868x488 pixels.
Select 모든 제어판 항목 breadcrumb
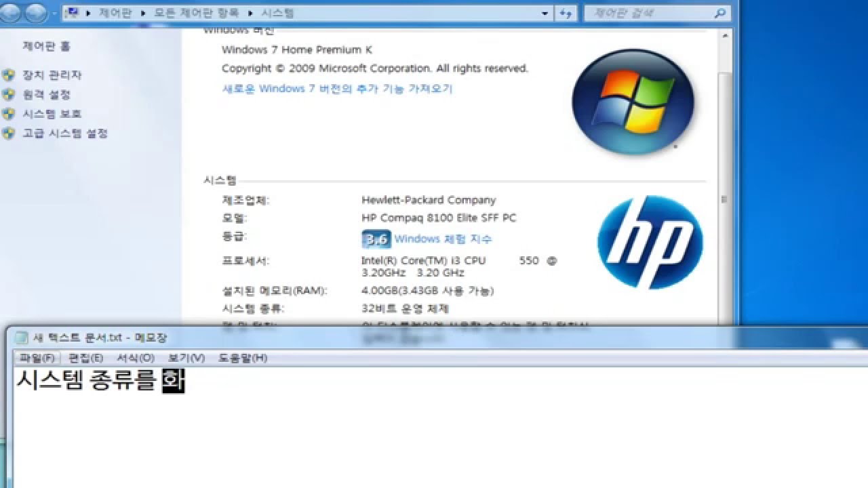pos(195,13)
